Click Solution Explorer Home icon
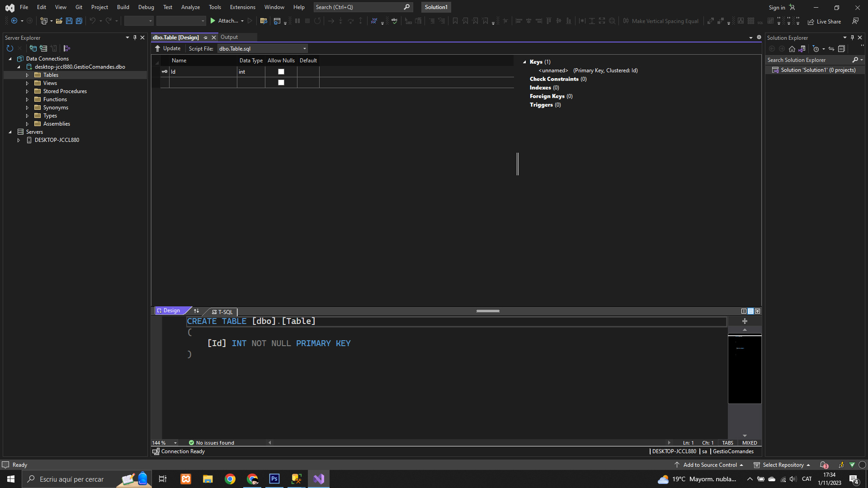 pyautogui.click(x=792, y=49)
